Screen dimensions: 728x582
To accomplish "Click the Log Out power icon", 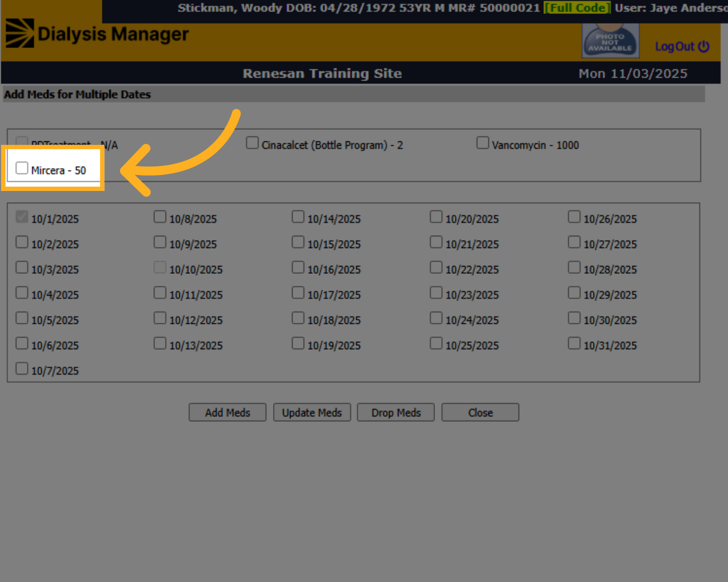I will click(x=703, y=46).
